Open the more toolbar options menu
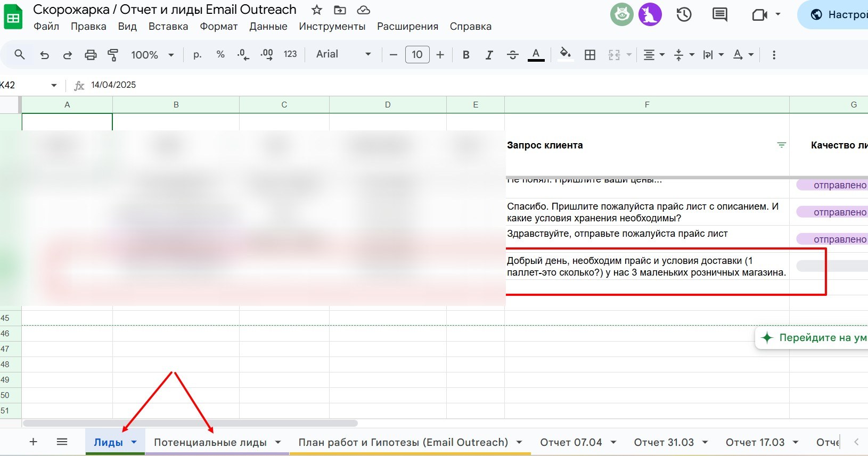The image size is (868, 456). (x=774, y=55)
